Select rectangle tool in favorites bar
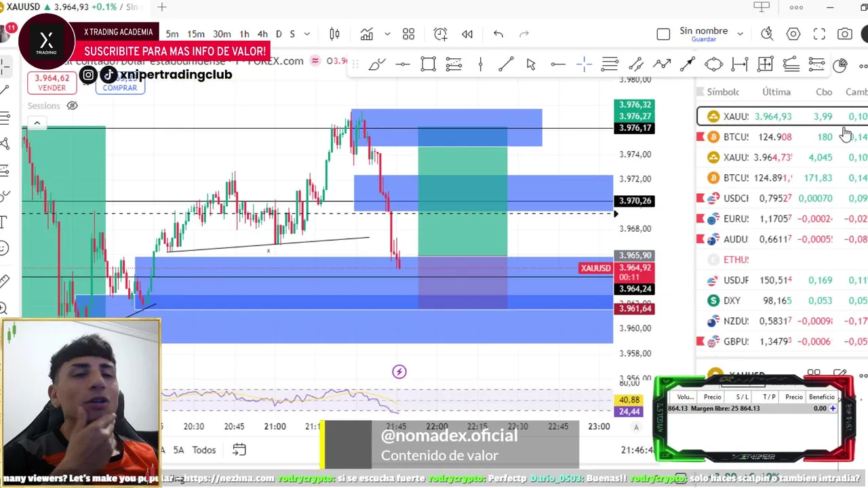Viewport: 868px width, 488px height. (x=428, y=64)
